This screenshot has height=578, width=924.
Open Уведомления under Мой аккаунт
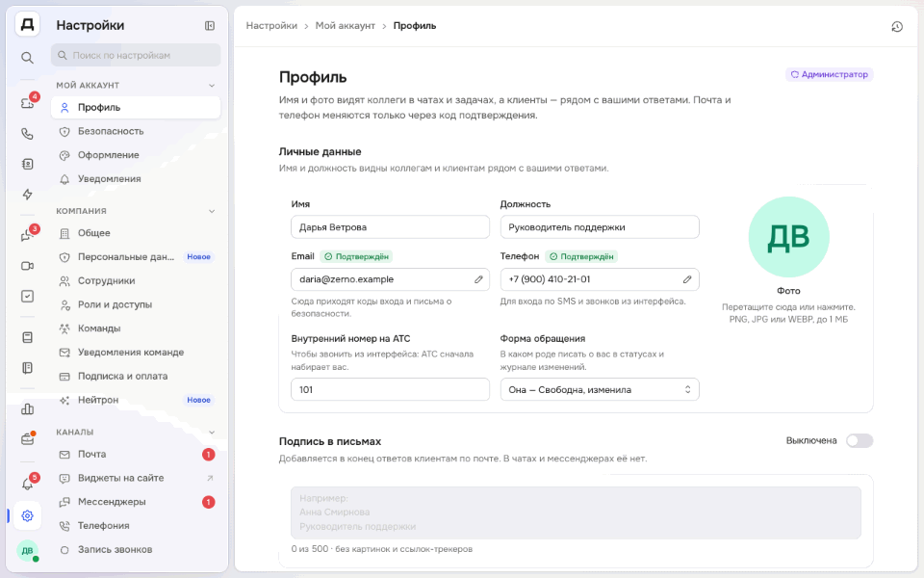136,179
